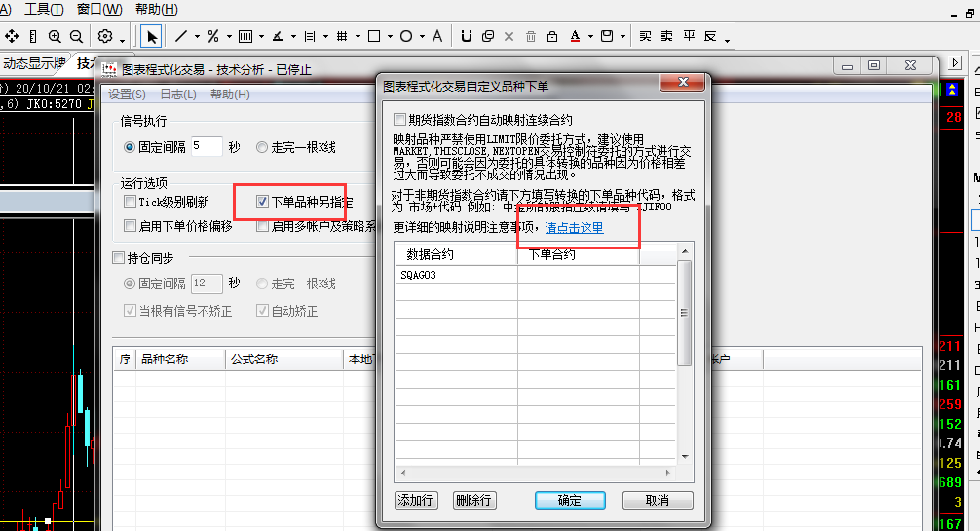Switch to the 动态显示牌 tab
Screen dimensions: 980x531
tap(34, 63)
